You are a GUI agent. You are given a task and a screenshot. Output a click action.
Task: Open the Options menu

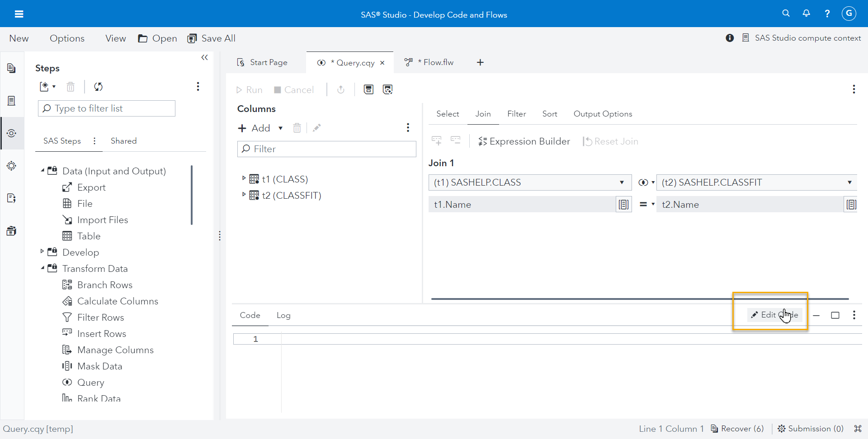tap(67, 38)
